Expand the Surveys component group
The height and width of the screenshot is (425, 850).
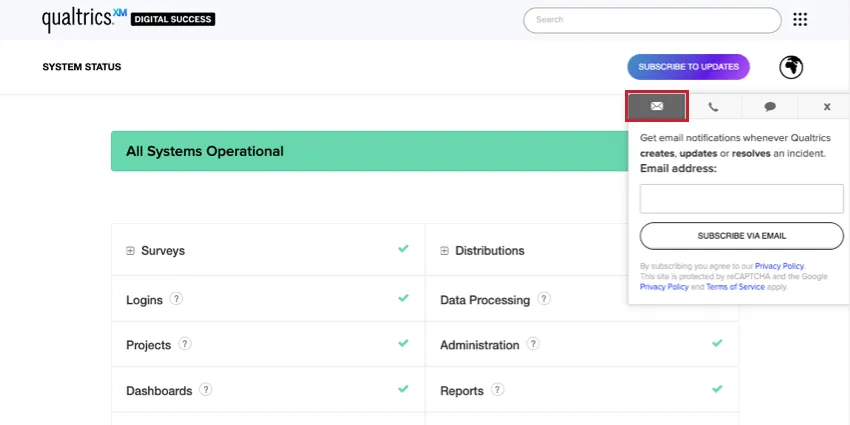point(130,251)
